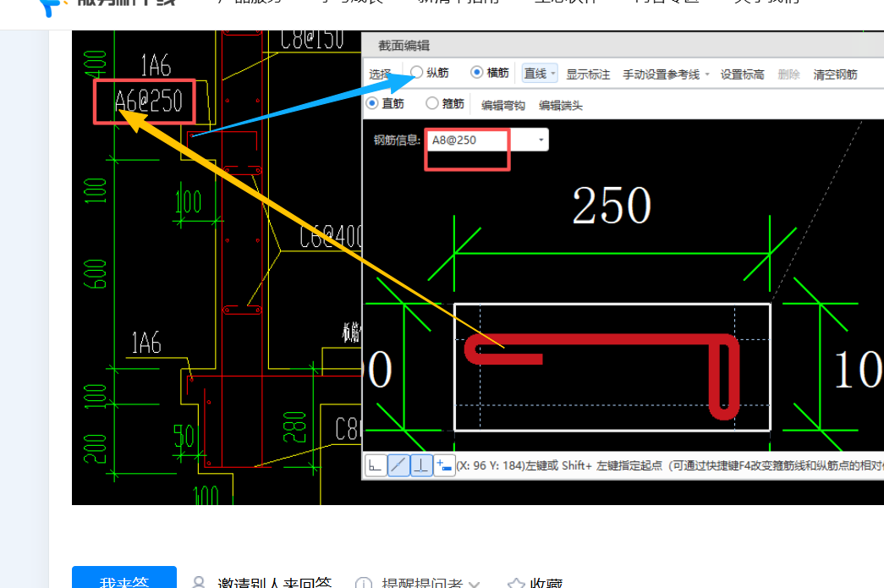Viewport: 884px width, 588px height.
Task: Click the info circle icon by 提醒提问者
Action: point(364,584)
